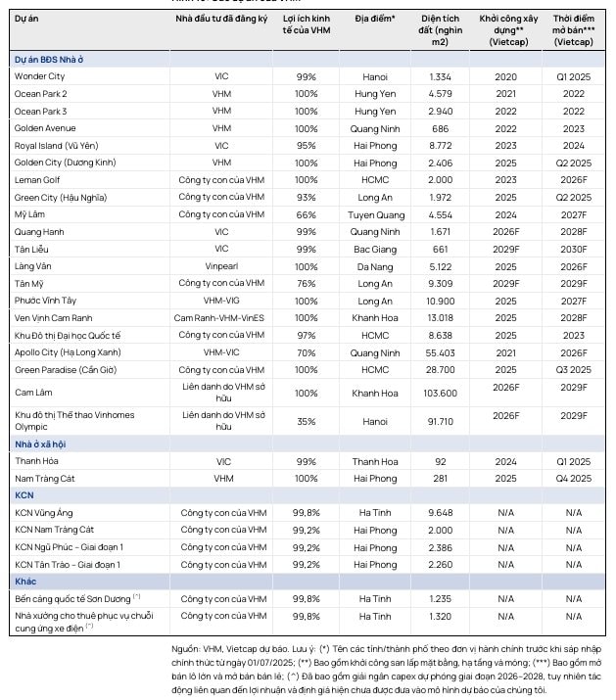The image size is (616, 700).
Task: Select the 'Lợi ích kinh tế của VHM' header
Action: [306, 24]
